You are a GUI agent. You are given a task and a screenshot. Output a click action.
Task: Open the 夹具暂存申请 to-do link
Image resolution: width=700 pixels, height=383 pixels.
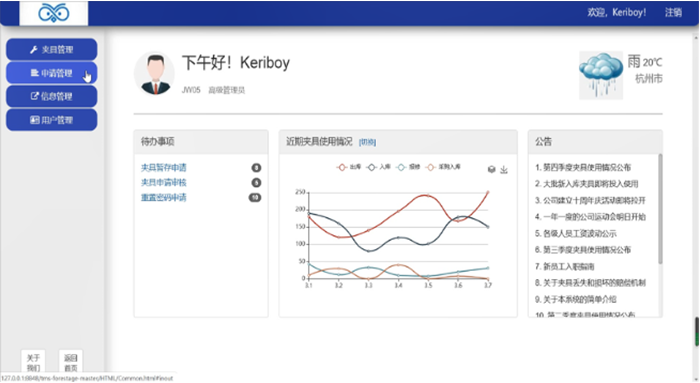click(163, 167)
